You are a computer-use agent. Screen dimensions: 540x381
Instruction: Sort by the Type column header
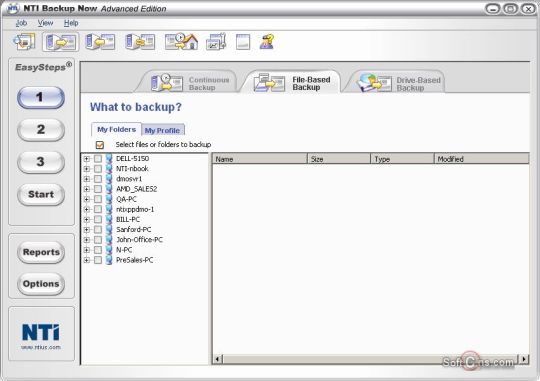point(402,159)
